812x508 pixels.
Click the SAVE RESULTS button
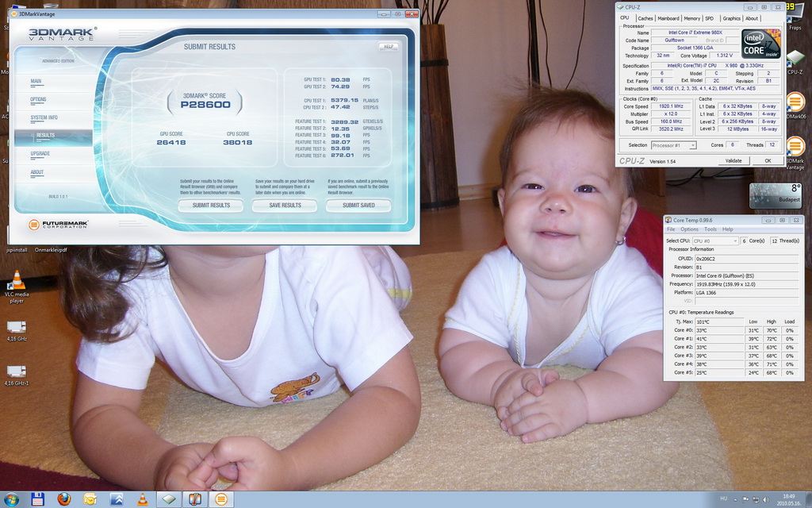click(285, 206)
